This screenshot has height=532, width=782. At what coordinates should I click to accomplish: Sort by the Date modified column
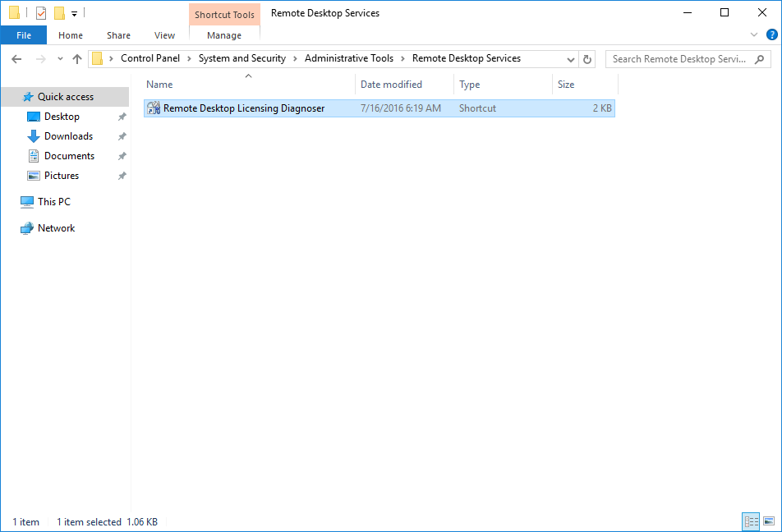tap(404, 85)
